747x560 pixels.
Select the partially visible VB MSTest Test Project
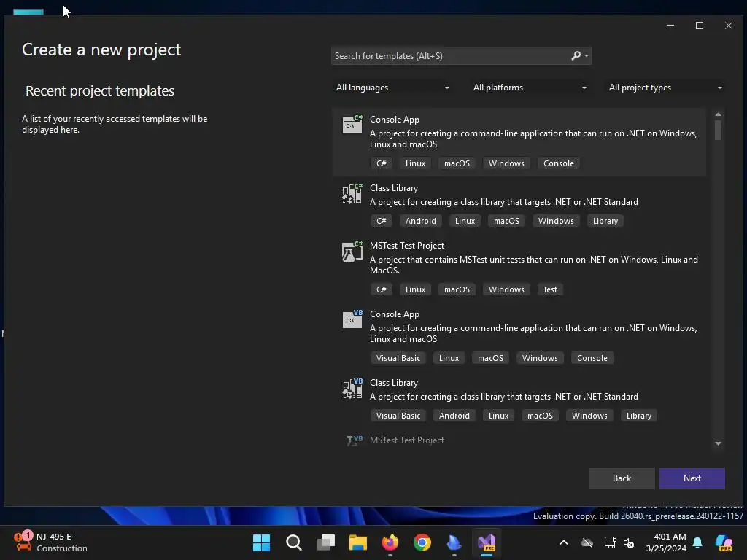pyautogui.click(x=407, y=440)
